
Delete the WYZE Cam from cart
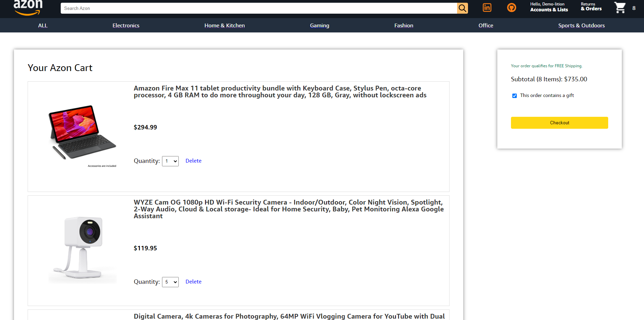coord(193,282)
